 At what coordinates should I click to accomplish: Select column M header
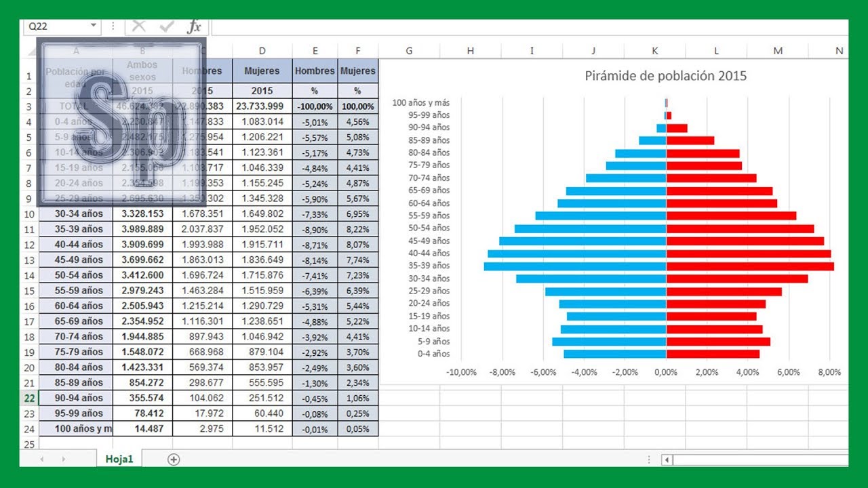click(x=778, y=51)
